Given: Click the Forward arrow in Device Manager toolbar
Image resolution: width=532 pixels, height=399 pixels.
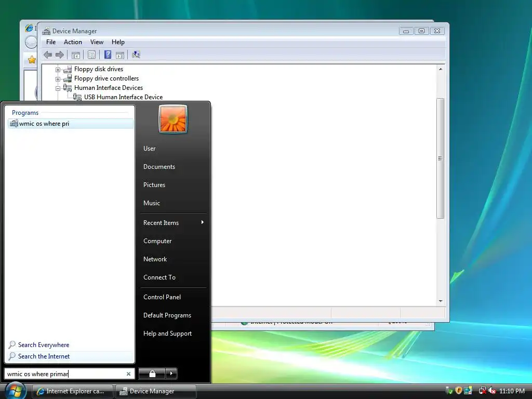Looking at the screenshot, I should pos(60,55).
